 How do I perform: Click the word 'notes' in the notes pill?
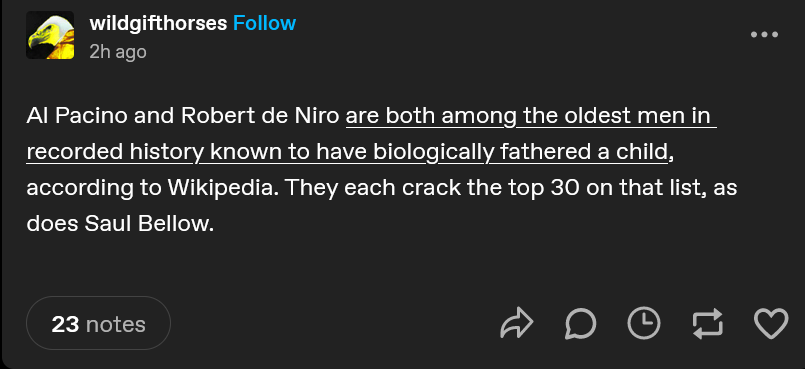(x=116, y=324)
